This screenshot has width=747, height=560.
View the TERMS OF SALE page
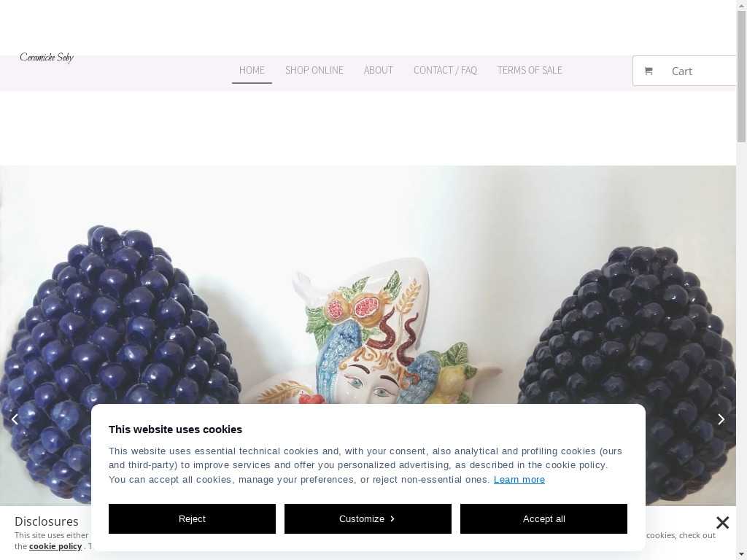[x=530, y=70]
